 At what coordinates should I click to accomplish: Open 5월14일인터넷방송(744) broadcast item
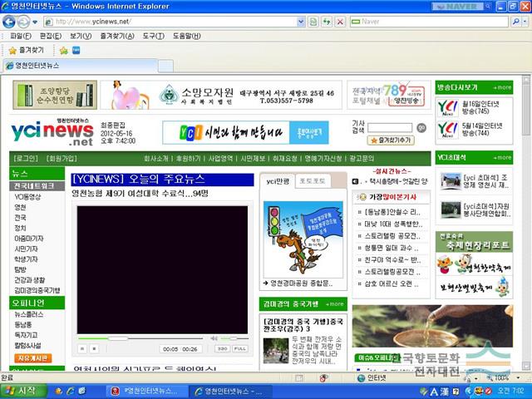point(474,130)
